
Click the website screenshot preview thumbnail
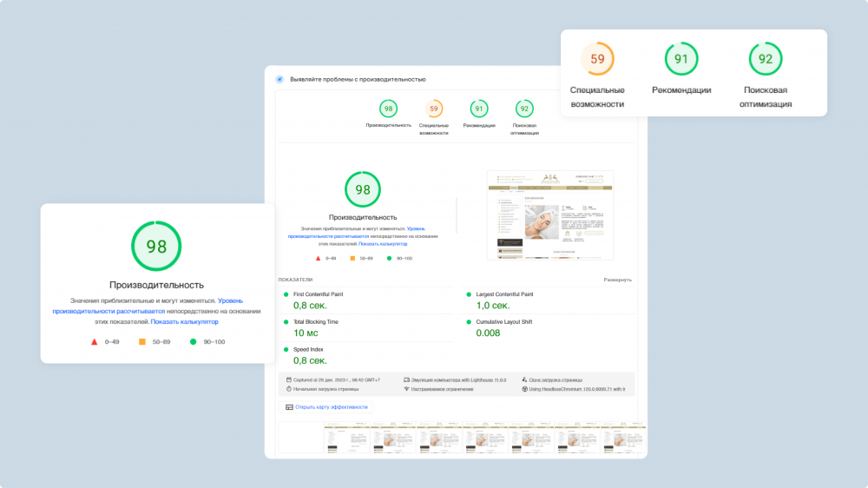click(x=550, y=215)
